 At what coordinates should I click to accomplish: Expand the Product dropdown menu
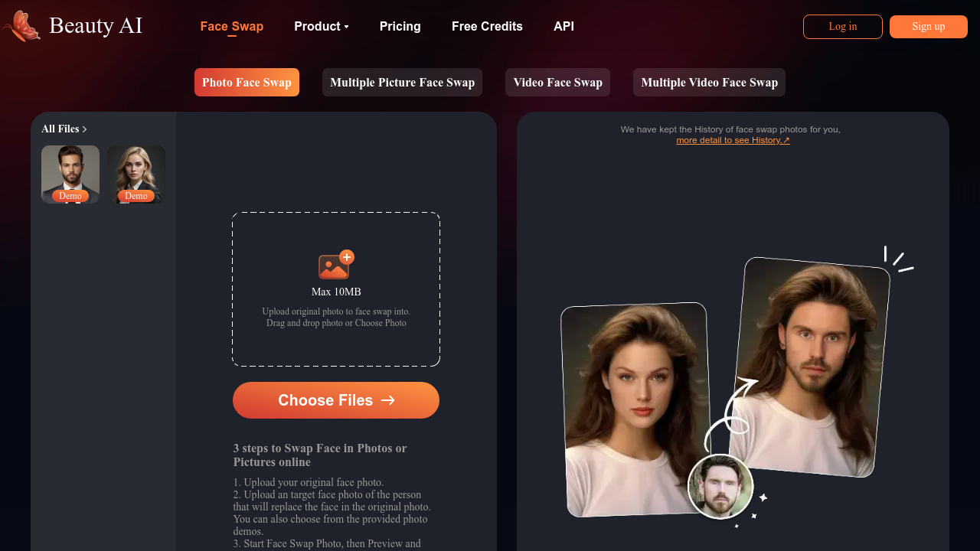coord(322,26)
